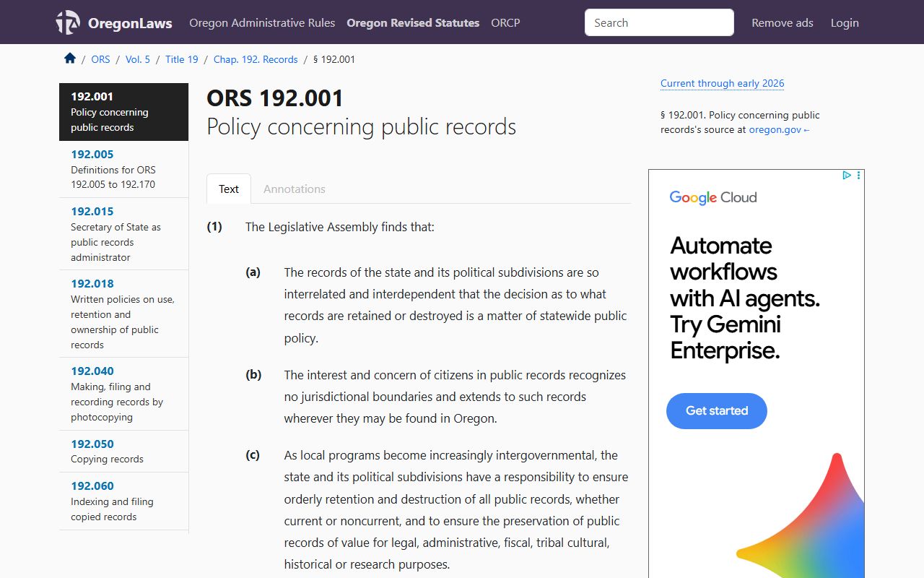Click text 'The Legislative Assembly finds that:'

pyautogui.click(x=340, y=227)
